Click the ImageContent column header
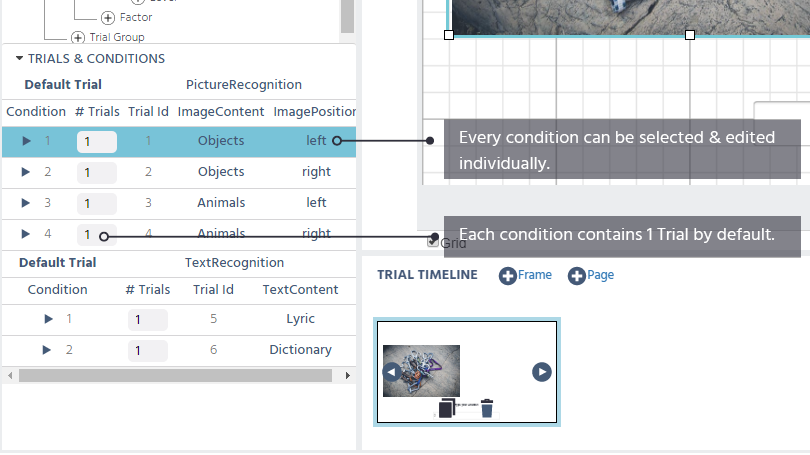The width and height of the screenshot is (810, 455). [221, 112]
